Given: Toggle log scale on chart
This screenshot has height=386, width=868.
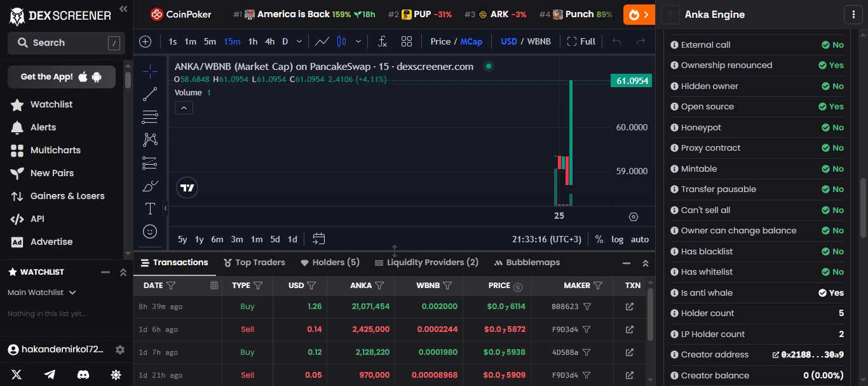Looking at the screenshot, I should [617, 239].
